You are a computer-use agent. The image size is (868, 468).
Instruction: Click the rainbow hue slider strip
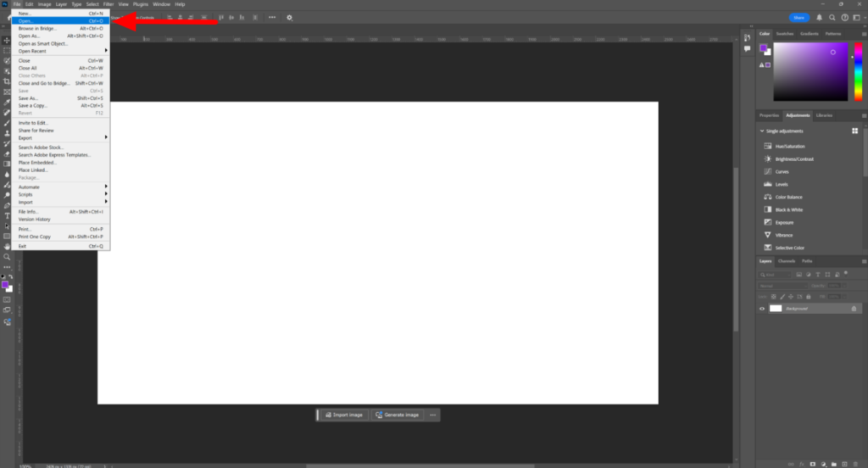click(858, 71)
